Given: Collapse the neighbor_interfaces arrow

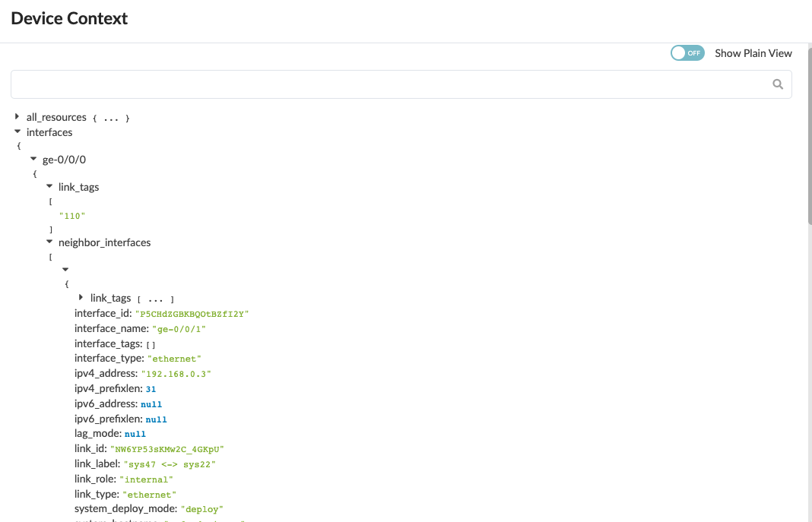Looking at the screenshot, I should pyautogui.click(x=49, y=242).
